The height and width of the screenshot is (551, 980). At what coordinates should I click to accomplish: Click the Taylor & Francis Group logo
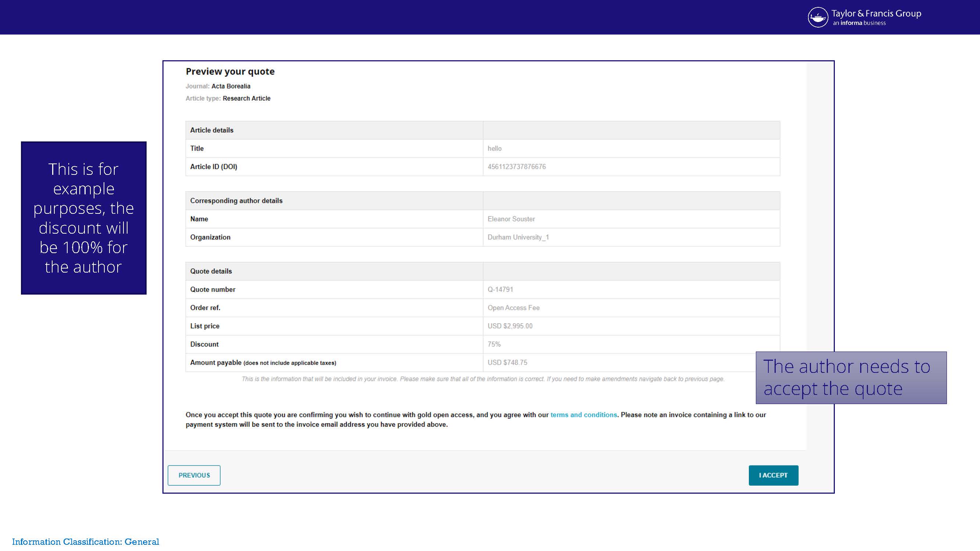(864, 17)
